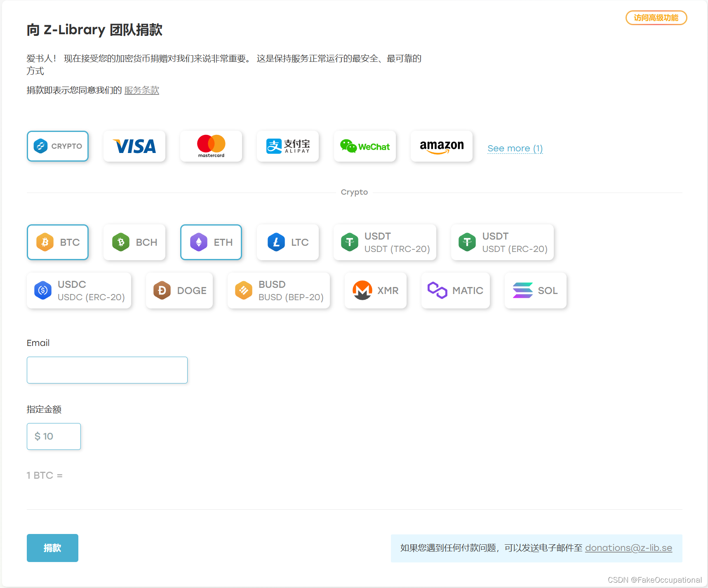The image size is (708, 588).
Task: Select the CRYPTO payment method
Action: coord(58,146)
